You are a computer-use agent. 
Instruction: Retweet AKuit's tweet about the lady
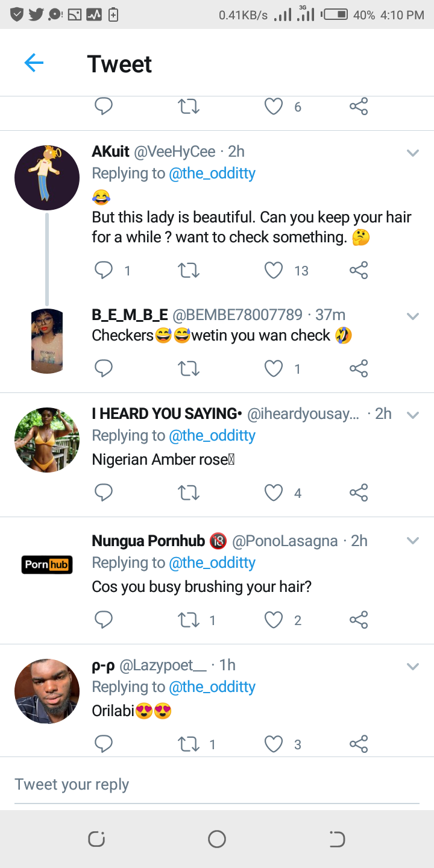189,271
